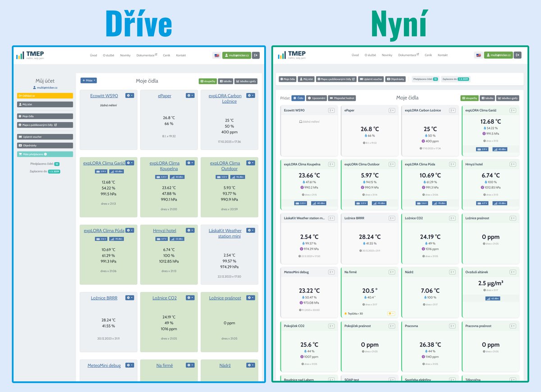Click 'Pokojíček CO2' card title in Nyní screenshot
This screenshot has width=541, height=392.
coord(294,326)
